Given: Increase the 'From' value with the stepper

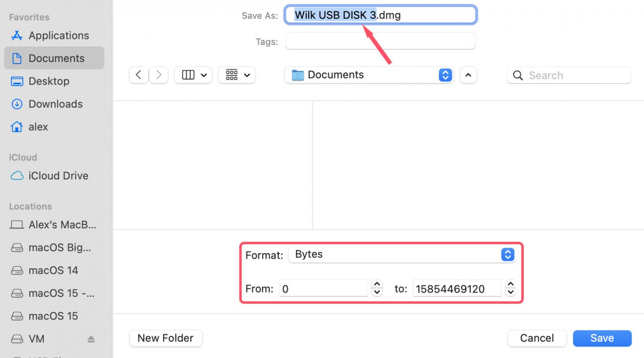Looking at the screenshot, I should coord(377,285).
